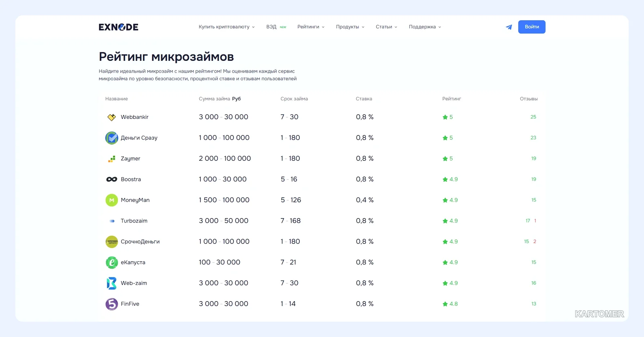The width and height of the screenshot is (644, 337).
Task: Click the Название column header
Action: (117, 99)
